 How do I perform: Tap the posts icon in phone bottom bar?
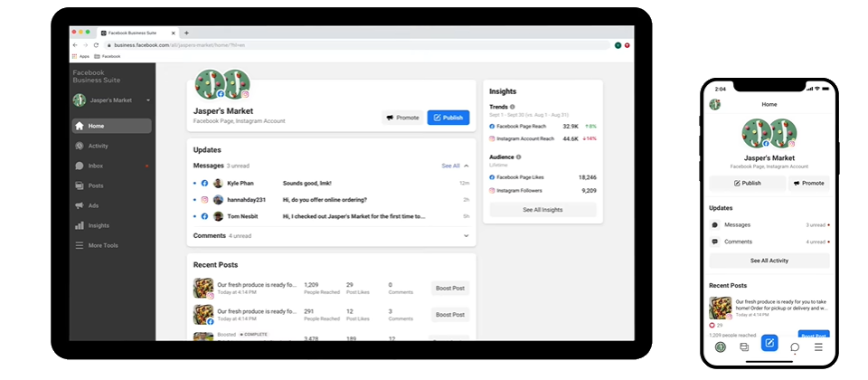tap(744, 347)
